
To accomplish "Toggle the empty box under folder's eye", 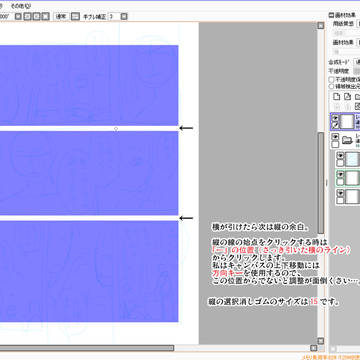I will 335,144.
